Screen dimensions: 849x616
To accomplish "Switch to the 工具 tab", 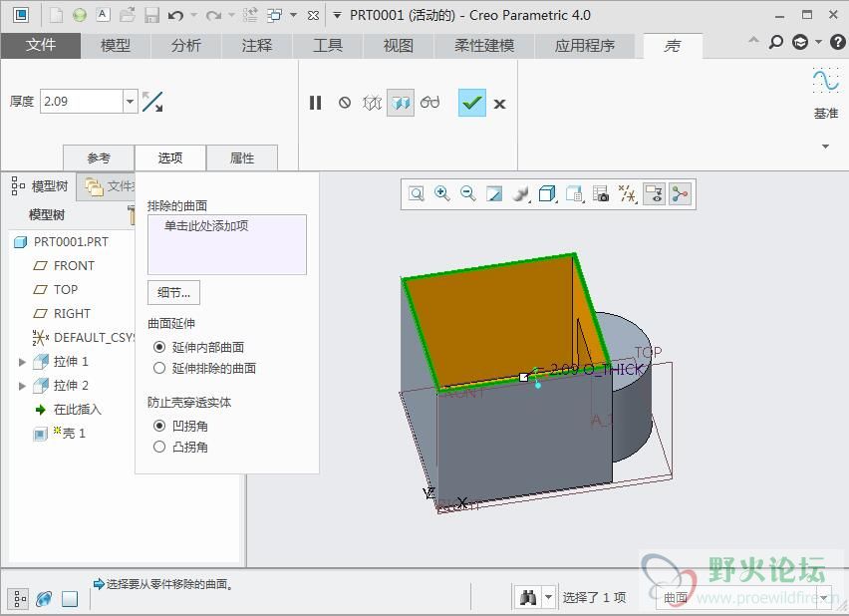I will pos(328,46).
